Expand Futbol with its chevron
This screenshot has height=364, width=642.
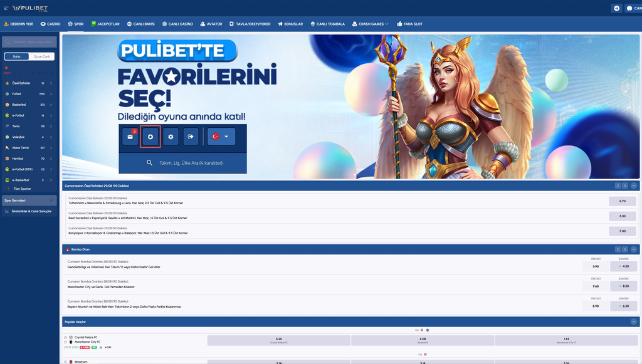[x=51, y=93]
